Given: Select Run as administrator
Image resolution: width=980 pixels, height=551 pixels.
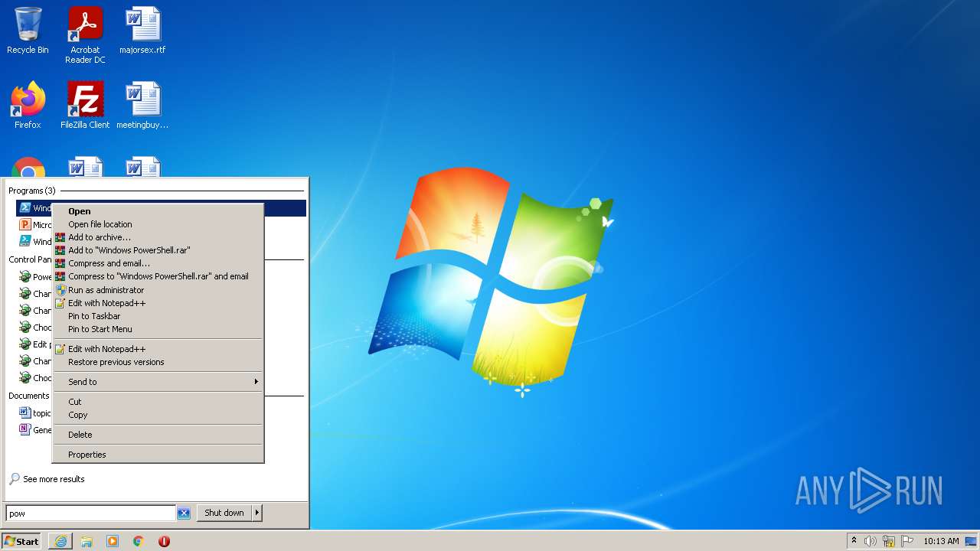Looking at the screenshot, I should (158, 290).
